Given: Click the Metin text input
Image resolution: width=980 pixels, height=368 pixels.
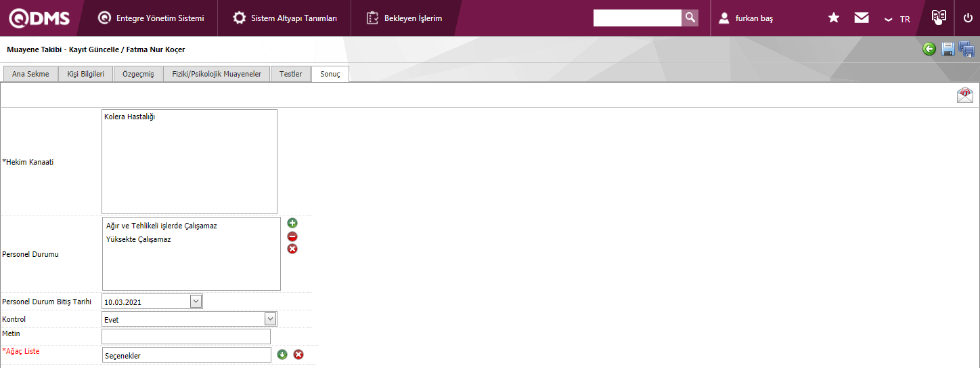Looking at the screenshot, I should (x=186, y=336).
